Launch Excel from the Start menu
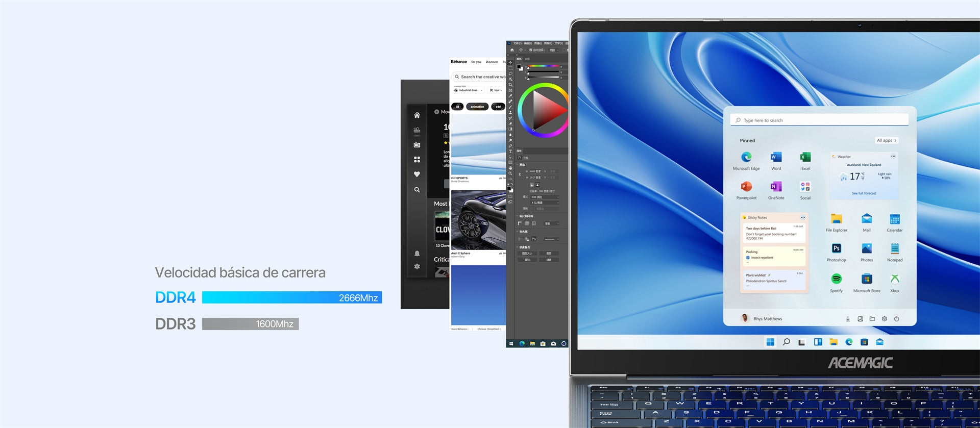Screen dimensions: 980x428 click(x=805, y=158)
